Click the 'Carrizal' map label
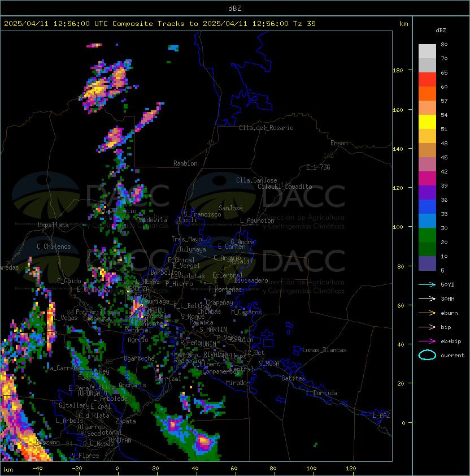The image size is (470, 476). coord(168,379)
